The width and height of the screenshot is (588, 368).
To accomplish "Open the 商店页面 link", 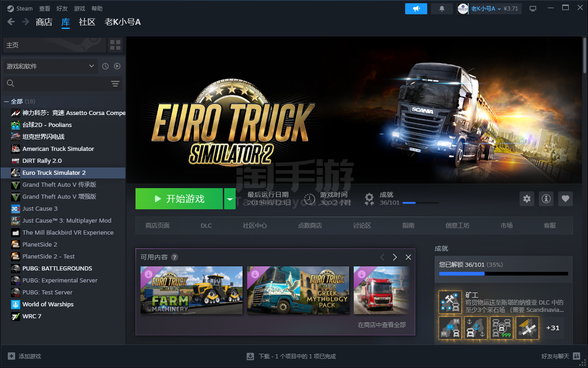I will (158, 225).
